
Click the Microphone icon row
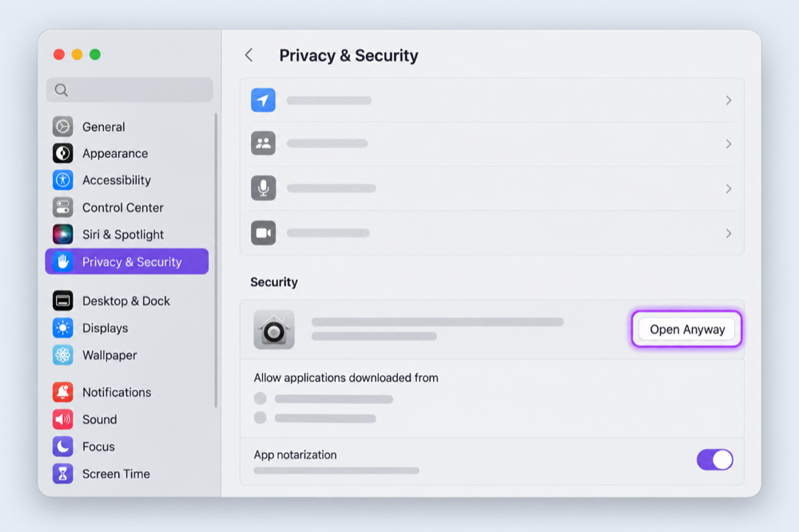tap(491, 188)
